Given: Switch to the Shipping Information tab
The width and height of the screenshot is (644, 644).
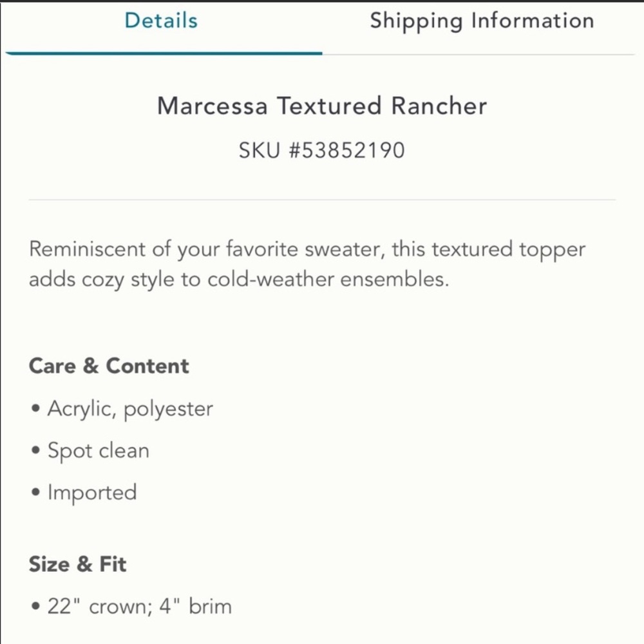Looking at the screenshot, I should coord(482,20).
